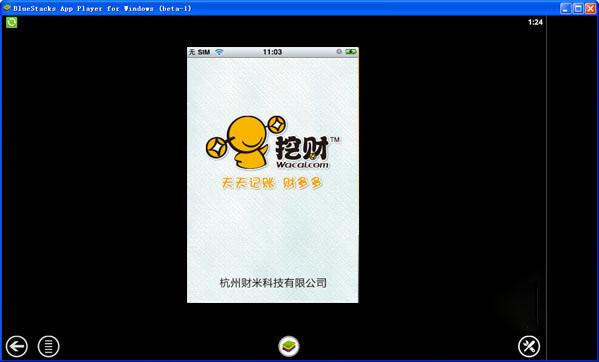Image resolution: width=599 pixels, height=362 pixels.
Task: Click the 11:03 time in phone status bar
Action: 272,52
